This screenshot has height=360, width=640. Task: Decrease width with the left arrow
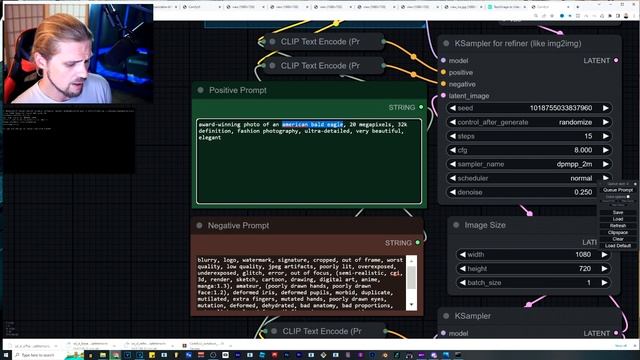(x=462, y=254)
